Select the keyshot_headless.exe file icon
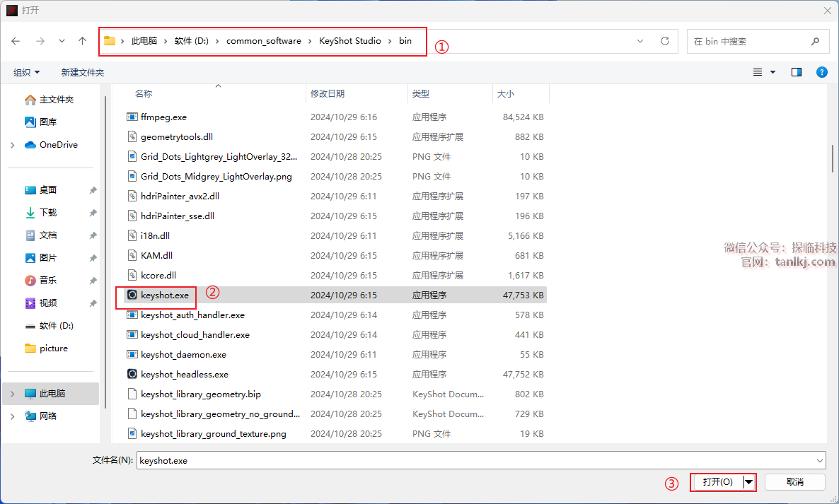 point(132,374)
